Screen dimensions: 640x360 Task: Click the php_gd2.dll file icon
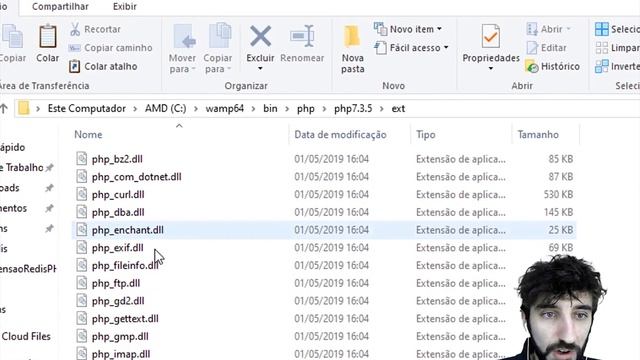tap(82, 301)
